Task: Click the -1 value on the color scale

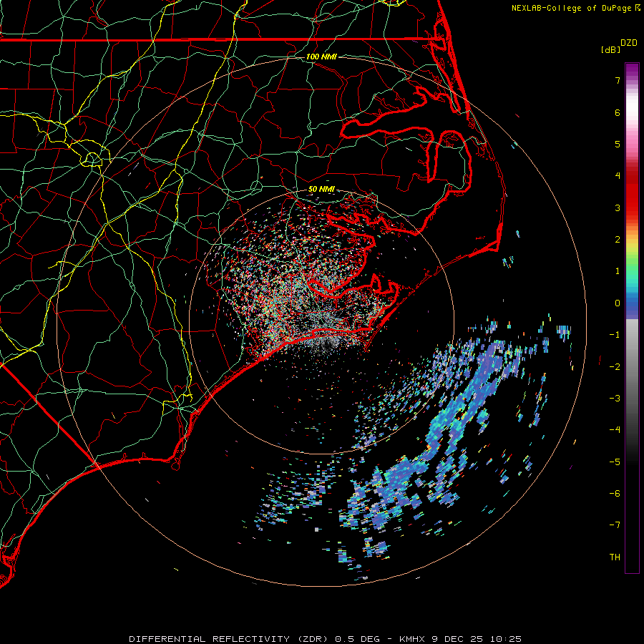Action: tap(615, 335)
